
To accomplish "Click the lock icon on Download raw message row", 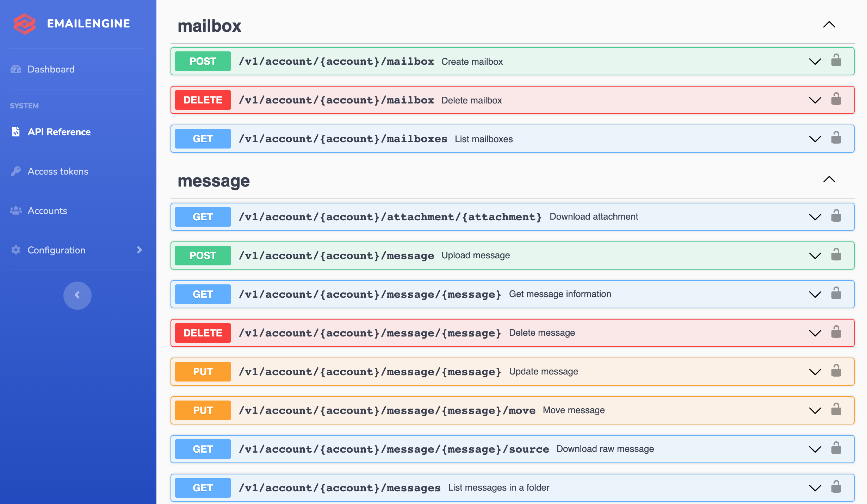I will (836, 448).
